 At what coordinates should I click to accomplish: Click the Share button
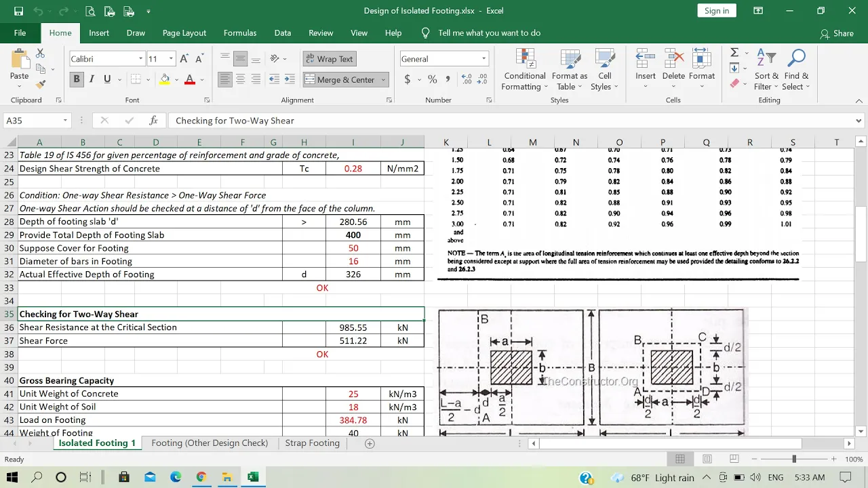(837, 33)
